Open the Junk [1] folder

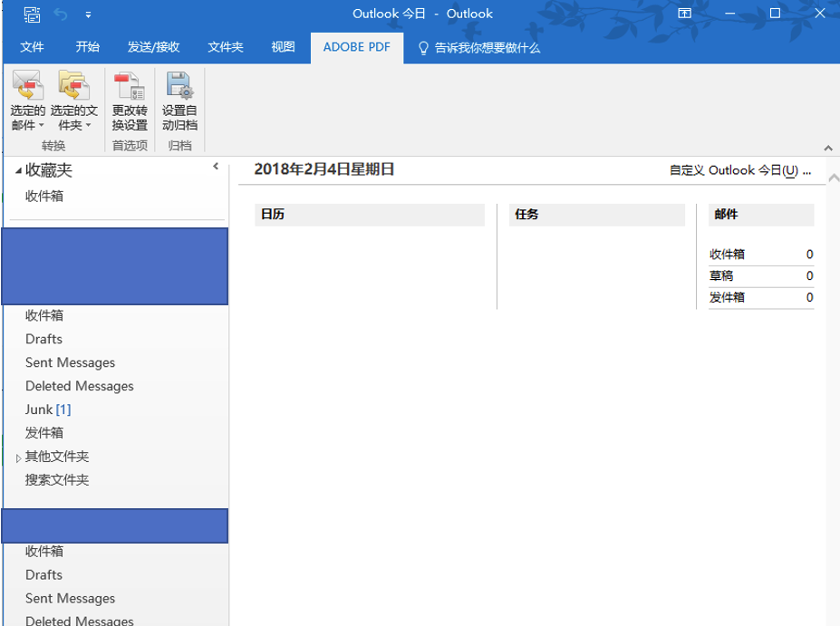pyautogui.click(x=48, y=409)
